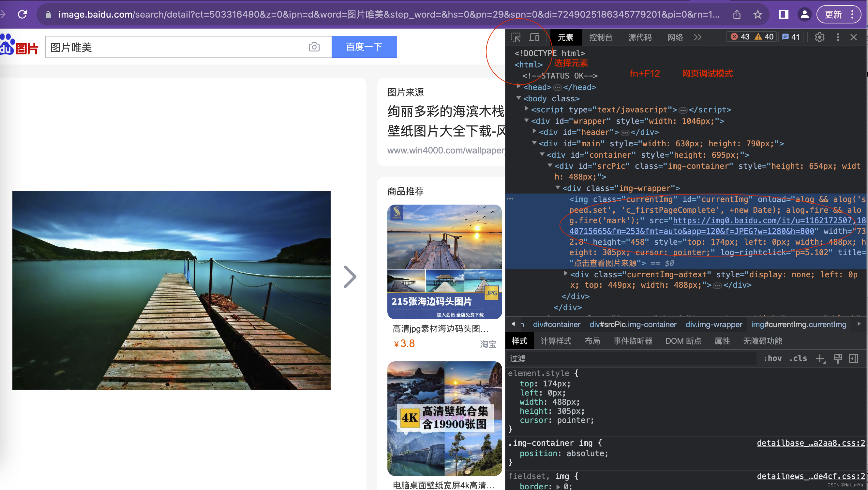Switch to the 无障碍功能 tab
868x490 pixels.
[x=763, y=341]
